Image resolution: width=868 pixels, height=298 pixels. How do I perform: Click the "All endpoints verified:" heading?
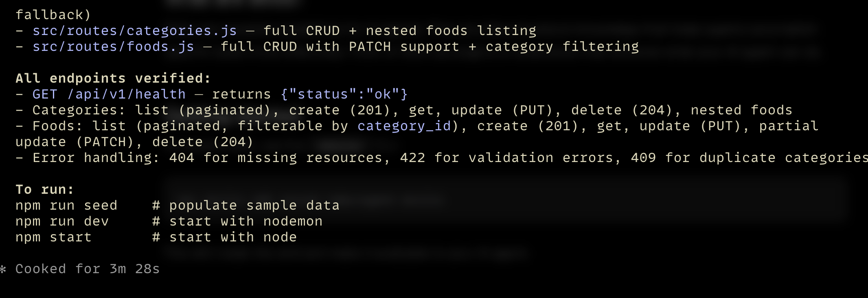[x=113, y=79]
